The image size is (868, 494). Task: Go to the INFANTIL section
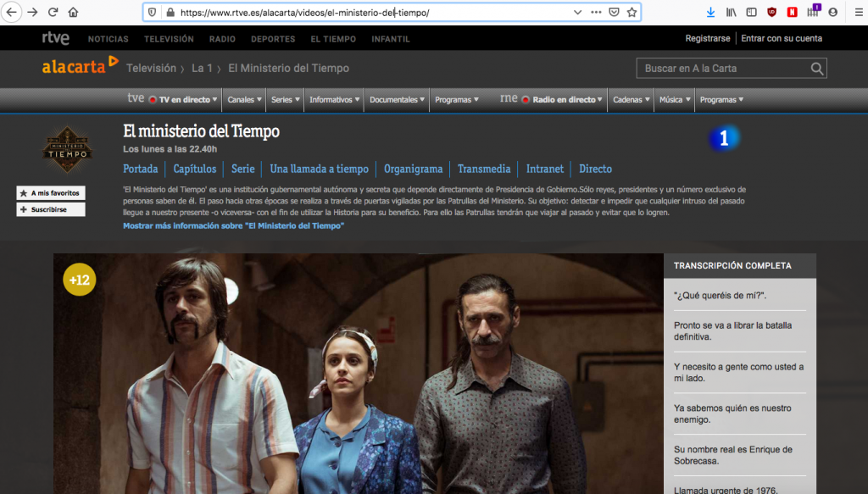coord(391,39)
